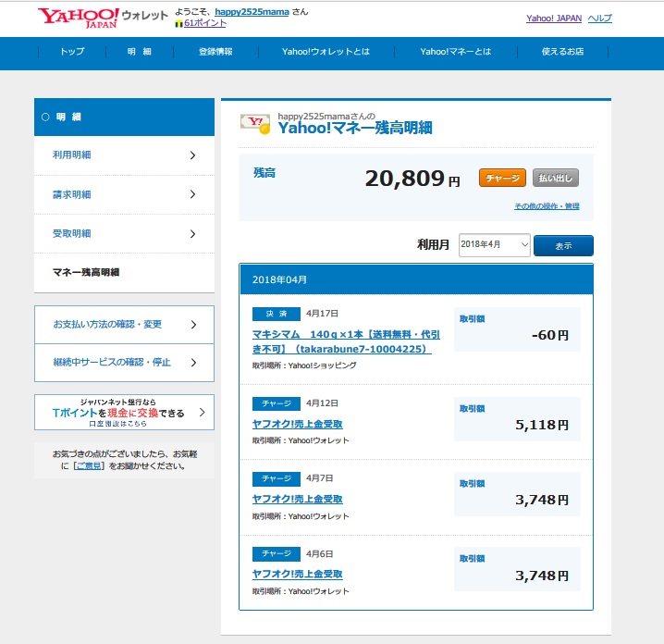664x644 pixels.
Task: Open 請求明細 via its chevron arrow
Action: (x=192, y=194)
